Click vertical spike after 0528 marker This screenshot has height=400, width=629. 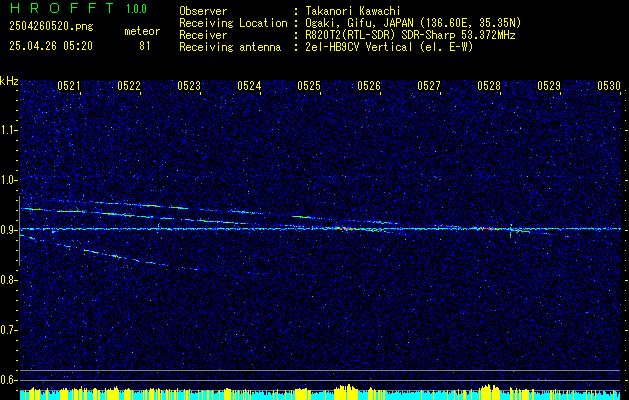[511, 231]
